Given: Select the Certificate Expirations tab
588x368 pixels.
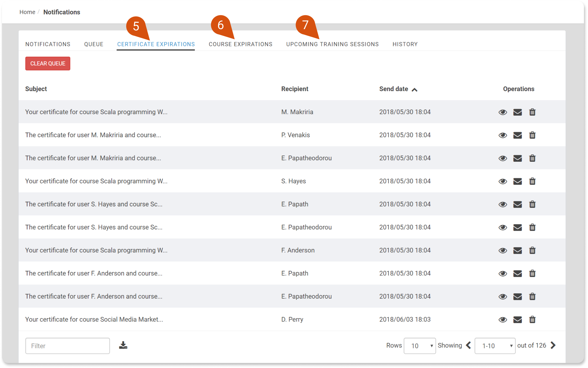Looking at the screenshot, I should pyautogui.click(x=156, y=44).
